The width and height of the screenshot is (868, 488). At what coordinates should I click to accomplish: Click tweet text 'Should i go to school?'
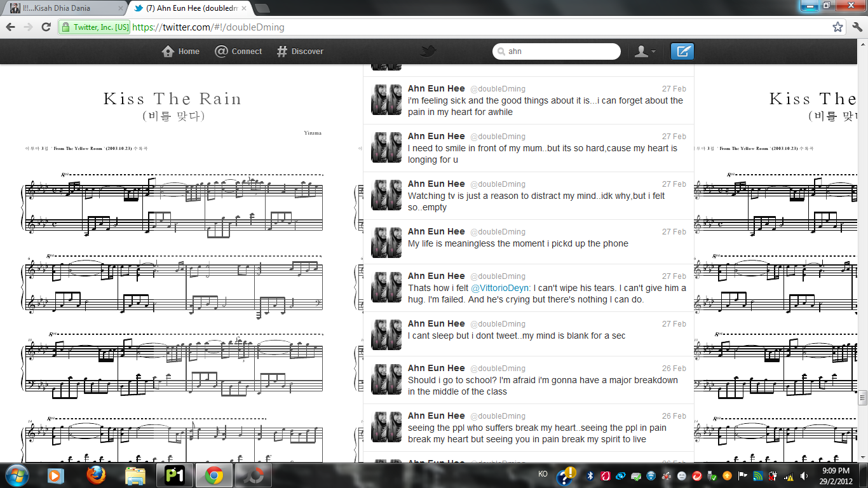click(543, 386)
